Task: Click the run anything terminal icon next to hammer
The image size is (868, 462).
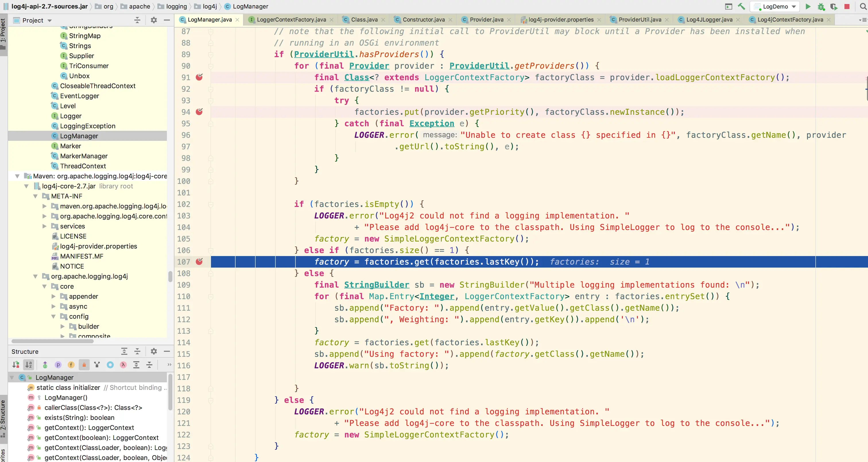Action: (728, 6)
